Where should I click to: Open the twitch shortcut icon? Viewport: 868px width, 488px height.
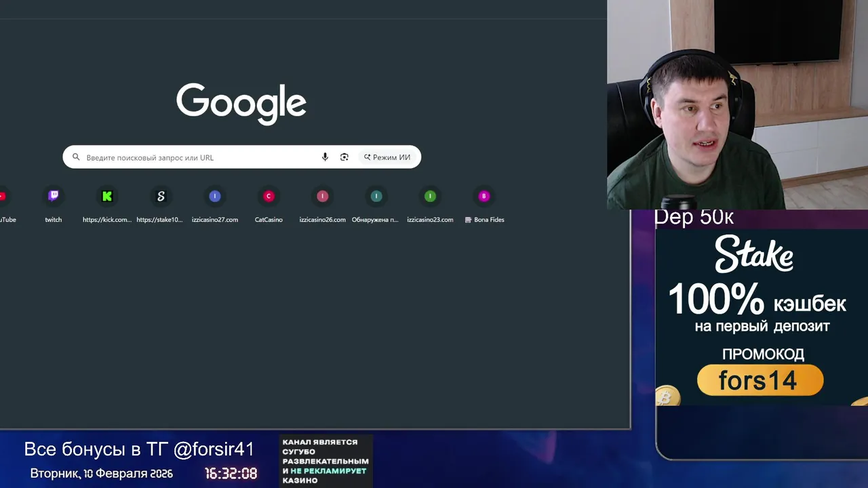(54, 196)
